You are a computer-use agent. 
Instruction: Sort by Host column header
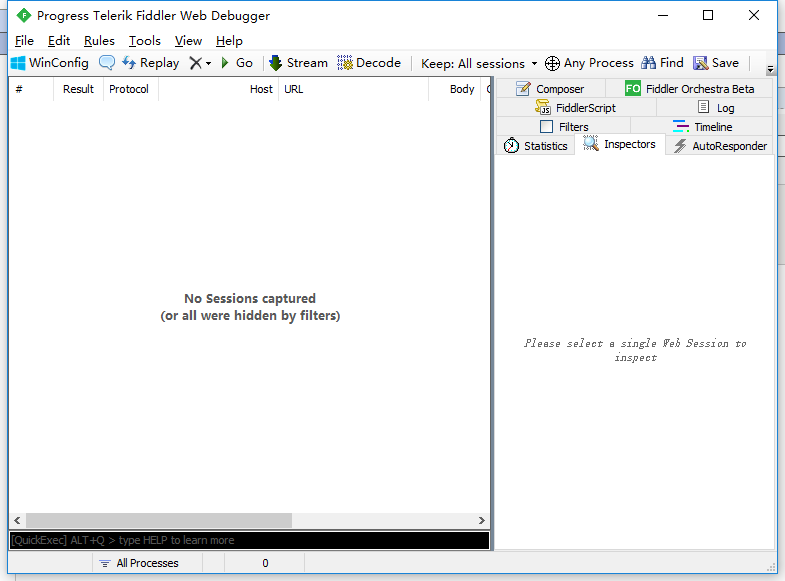coord(218,89)
